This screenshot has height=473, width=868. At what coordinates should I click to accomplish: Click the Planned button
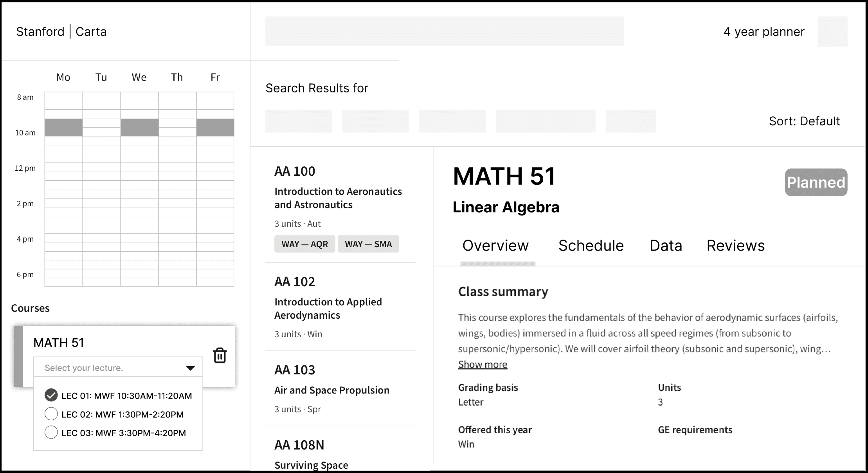[816, 182]
